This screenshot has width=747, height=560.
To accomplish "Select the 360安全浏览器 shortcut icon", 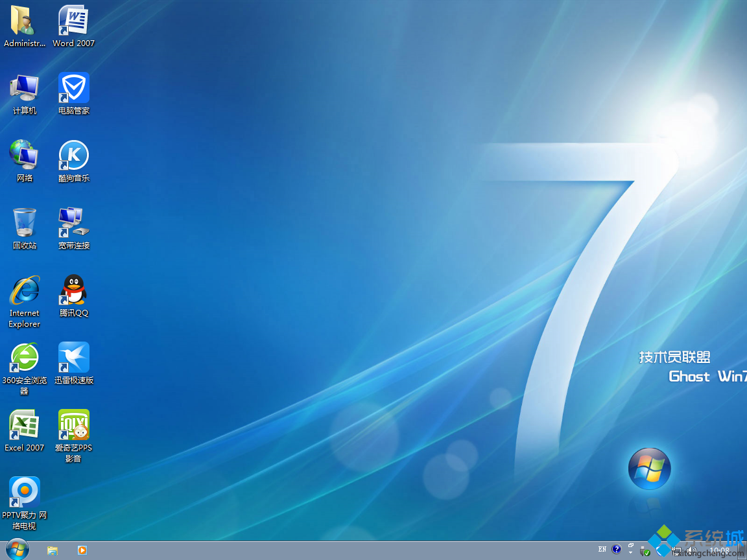I will pyautogui.click(x=25, y=357).
